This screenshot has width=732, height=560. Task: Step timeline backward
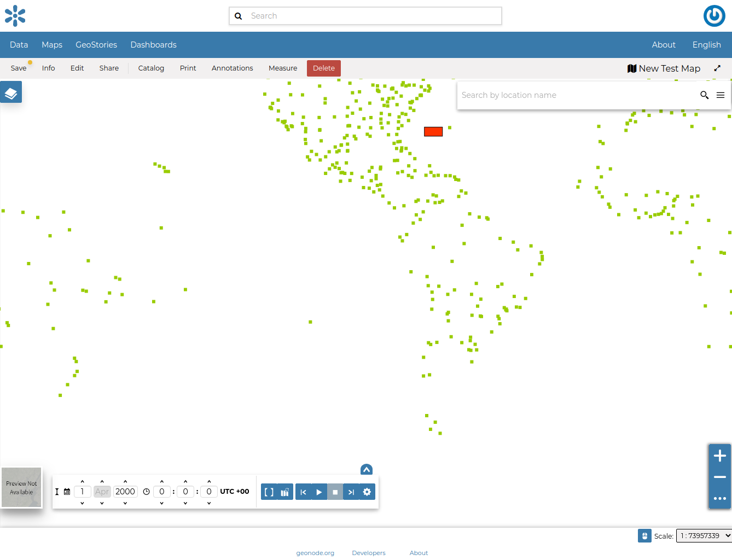pos(303,492)
